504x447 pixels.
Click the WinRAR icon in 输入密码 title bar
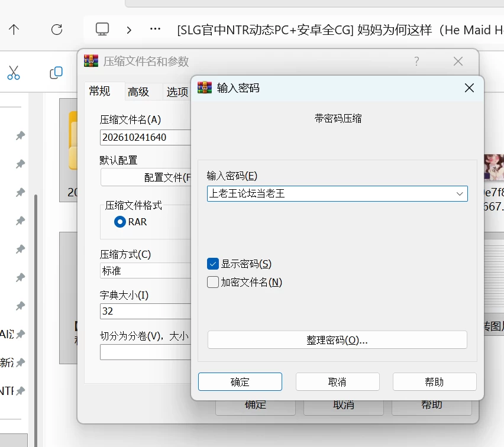(205, 88)
